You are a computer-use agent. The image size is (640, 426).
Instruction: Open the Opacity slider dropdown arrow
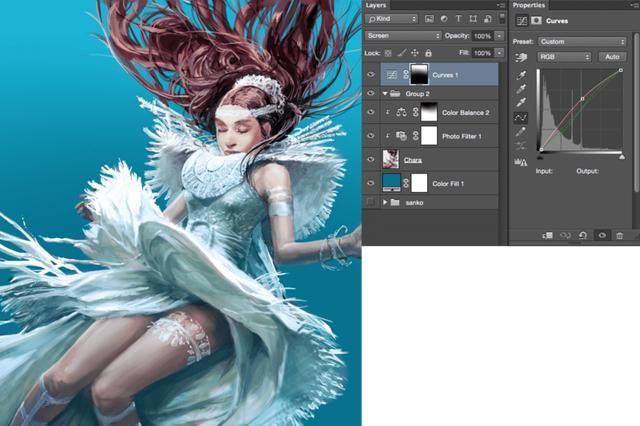pos(499,36)
